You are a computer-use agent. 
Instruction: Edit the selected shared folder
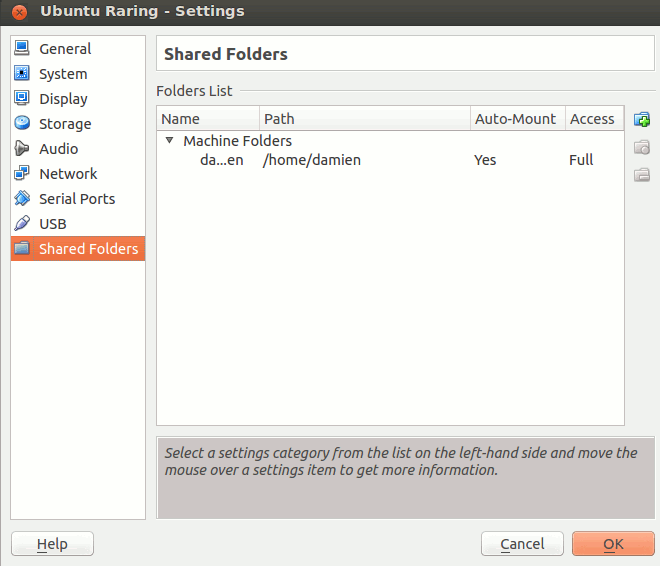(641, 147)
